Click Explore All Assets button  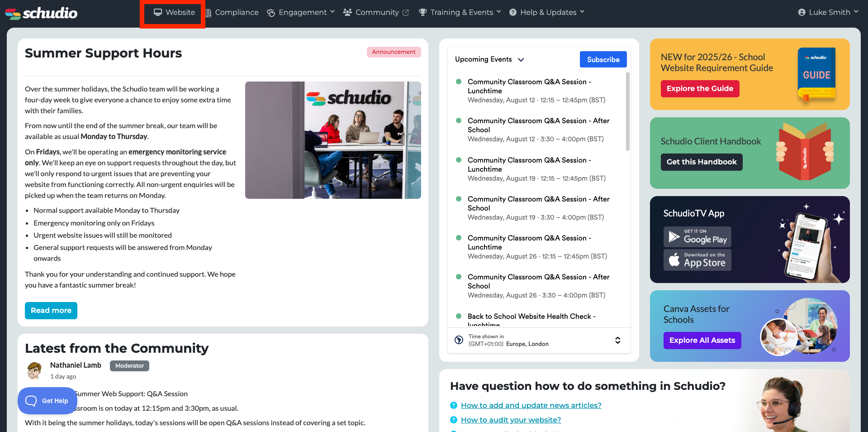702,341
